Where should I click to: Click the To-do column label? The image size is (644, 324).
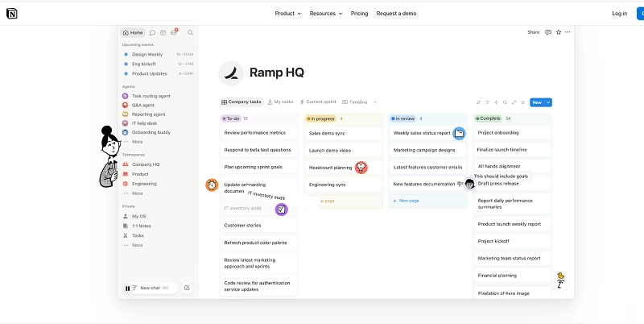(x=231, y=118)
